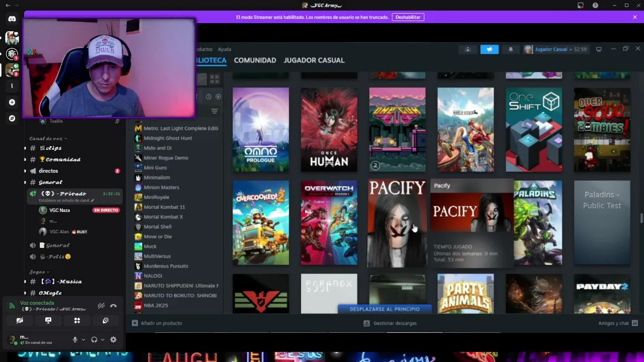Open JUGADOR CASUAL profile tab

(314, 60)
